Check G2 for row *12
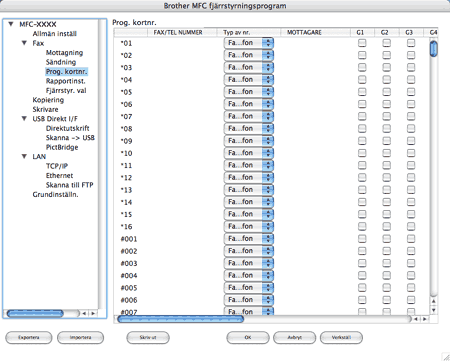Viewport: 450px width, 361px height. click(387, 177)
